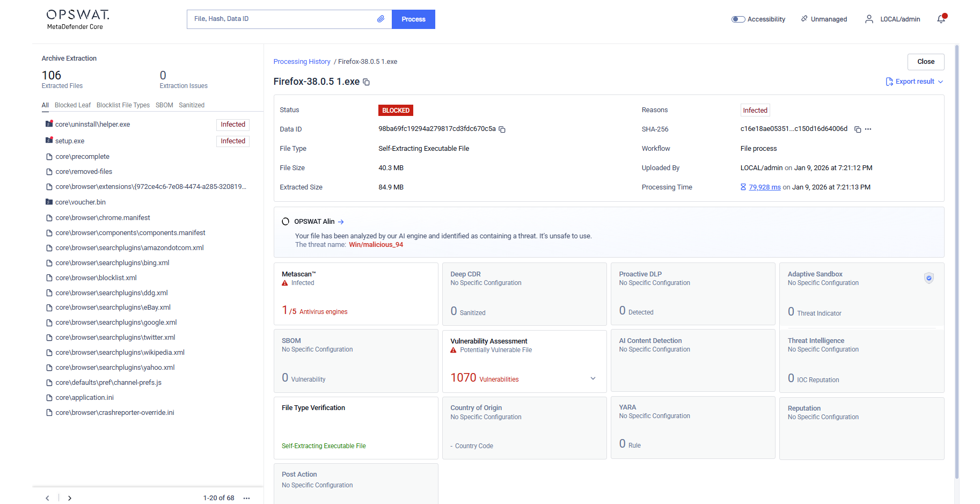Open pagination options ellipsis menu
Screen dimensions: 980x504
pos(246,498)
